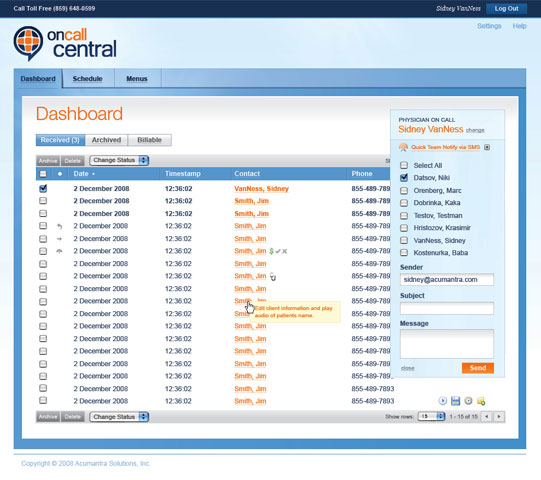Viewport: 541px width, 480px height.
Task: Open the Quick Team Notify via SMS link
Action: (445, 147)
